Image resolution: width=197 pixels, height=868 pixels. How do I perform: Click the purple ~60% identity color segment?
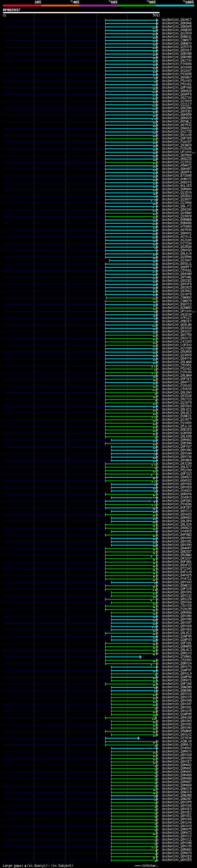click(99, 6)
